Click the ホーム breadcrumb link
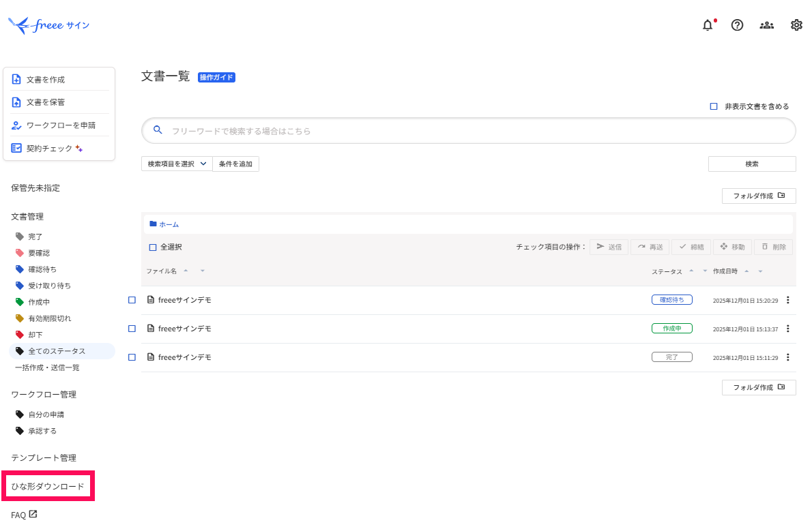 point(169,224)
